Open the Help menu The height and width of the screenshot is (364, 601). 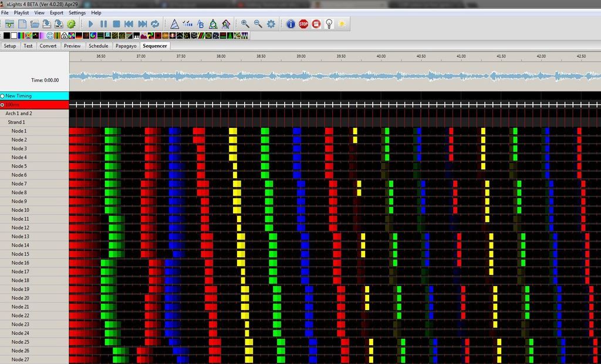point(96,13)
